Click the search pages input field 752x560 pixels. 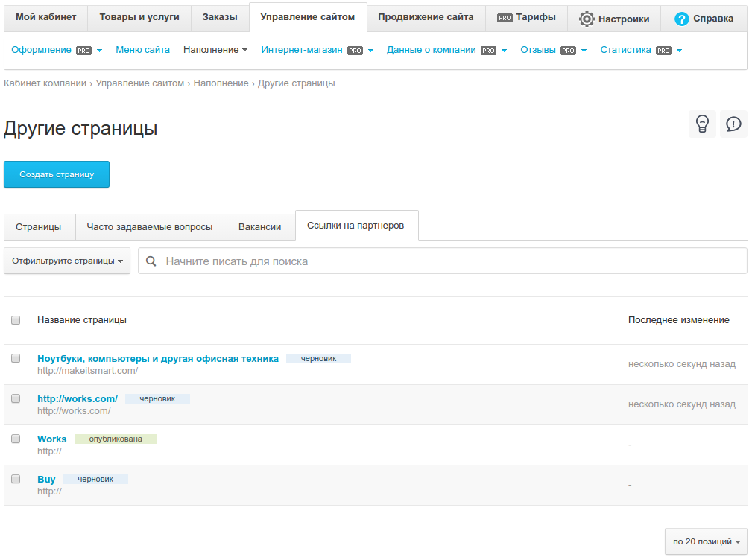pos(447,261)
